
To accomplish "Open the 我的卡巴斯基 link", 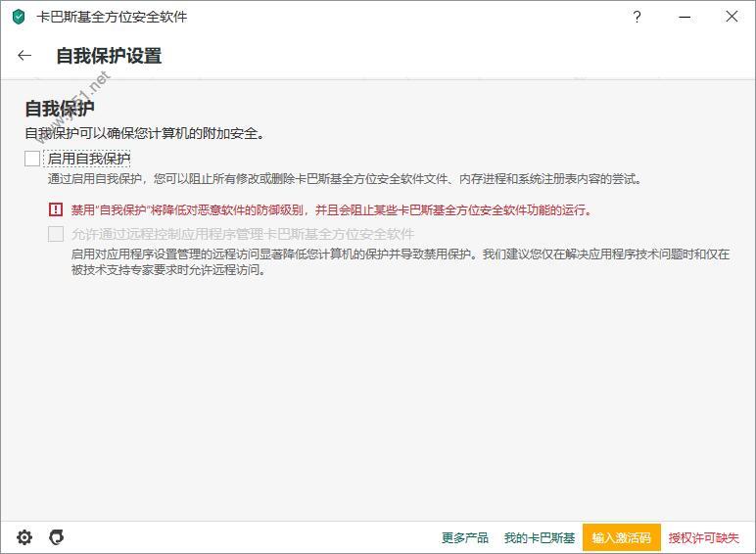I will [x=540, y=537].
